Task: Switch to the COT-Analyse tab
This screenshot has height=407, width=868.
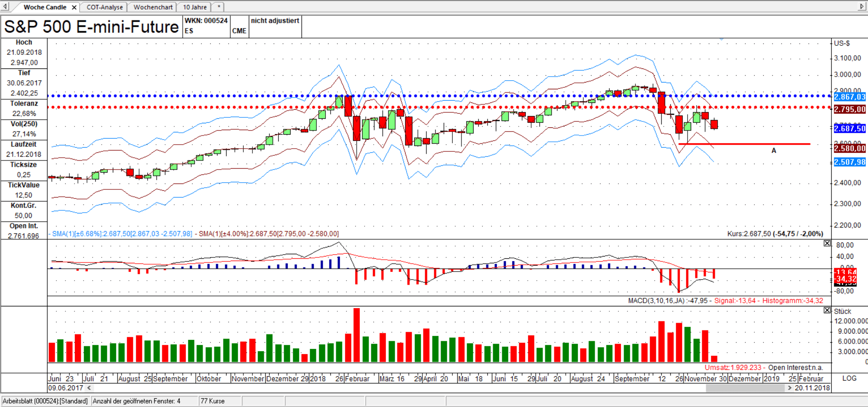Action: point(105,7)
